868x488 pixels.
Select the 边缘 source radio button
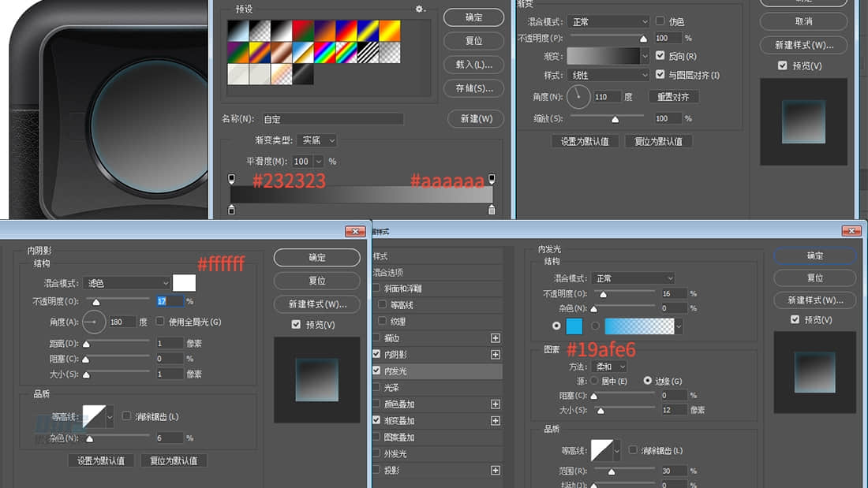point(648,381)
